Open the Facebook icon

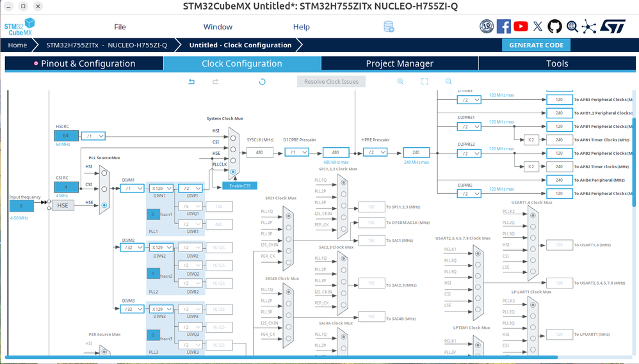tap(504, 26)
